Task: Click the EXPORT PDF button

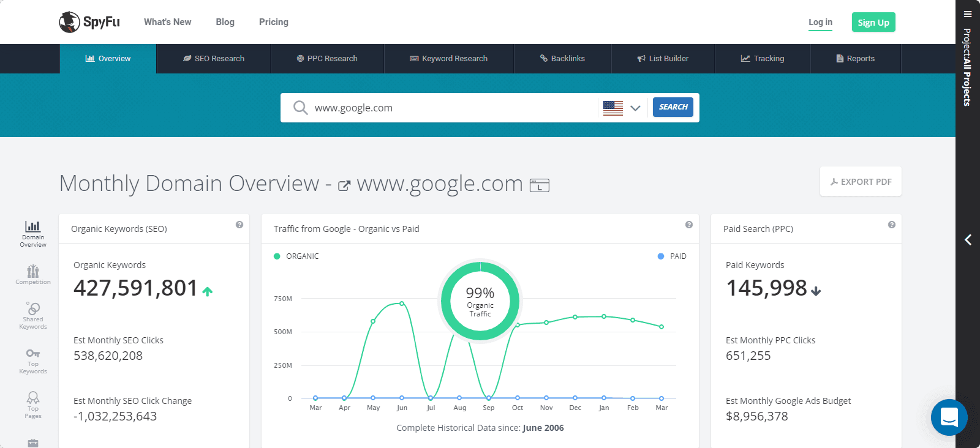Action: point(861,182)
